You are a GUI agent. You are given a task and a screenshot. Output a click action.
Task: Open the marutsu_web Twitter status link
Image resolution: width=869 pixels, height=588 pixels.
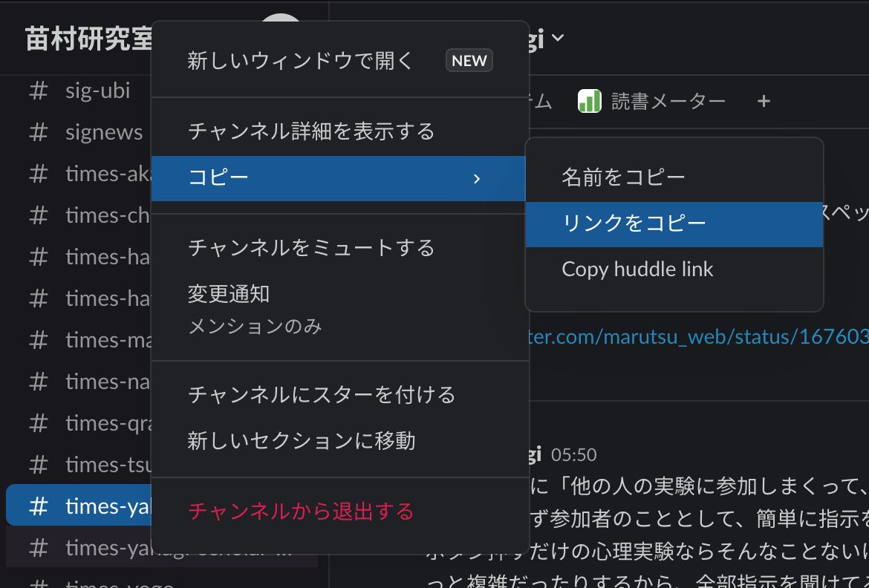pyautogui.click(x=698, y=336)
